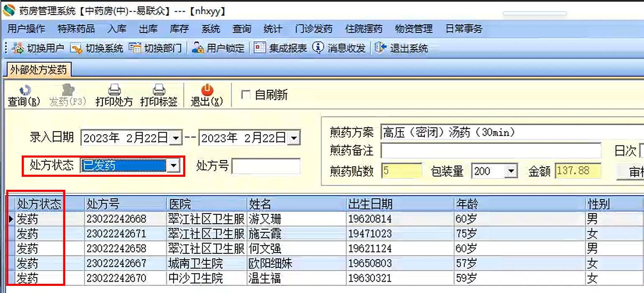644x293 pixels.
Task: Click the 城南卫生院 hospital cell
Action: pos(207,263)
